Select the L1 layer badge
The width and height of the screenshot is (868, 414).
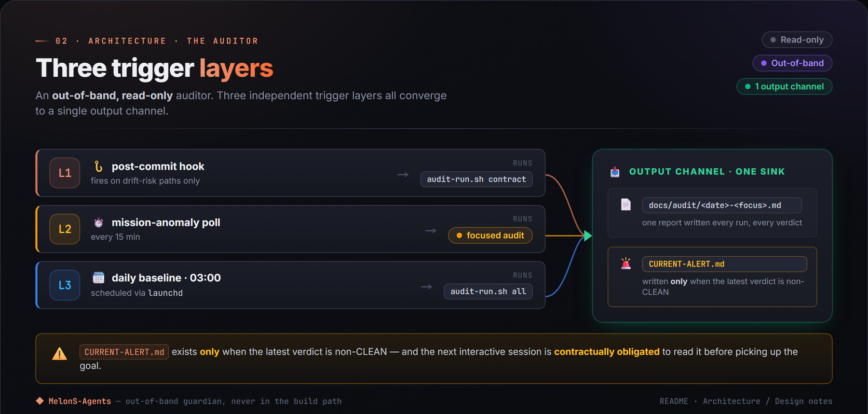[65, 173]
